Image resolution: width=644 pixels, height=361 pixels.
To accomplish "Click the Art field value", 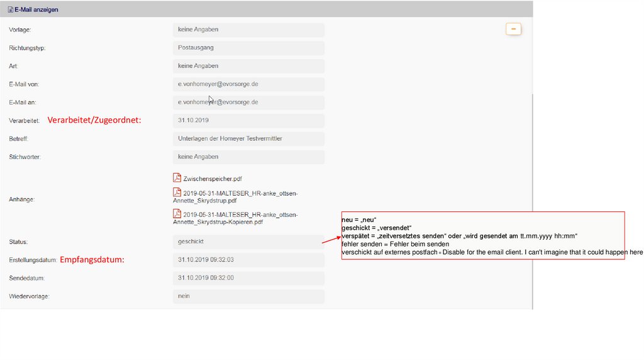I will click(x=248, y=66).
